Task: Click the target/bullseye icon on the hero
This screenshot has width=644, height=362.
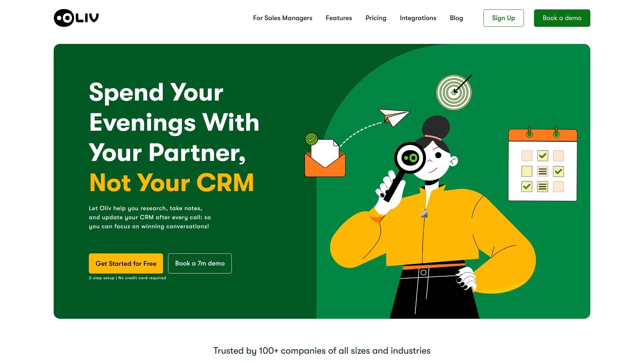Action: click(x=455, y=92)
